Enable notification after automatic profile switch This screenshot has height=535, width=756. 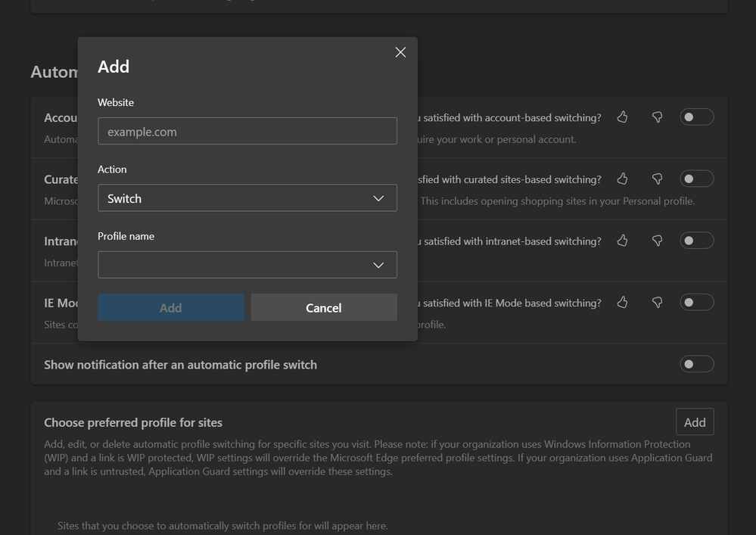tap(696, 364)
